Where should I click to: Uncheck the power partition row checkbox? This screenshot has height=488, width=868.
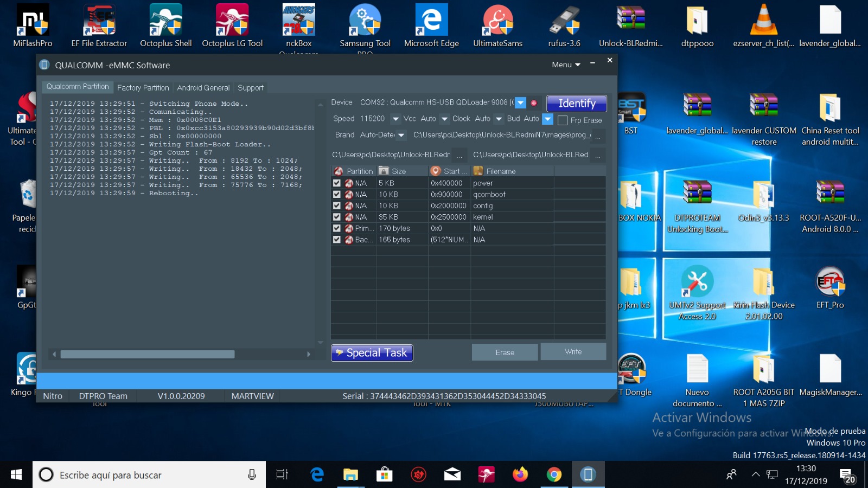coord(337,183)
